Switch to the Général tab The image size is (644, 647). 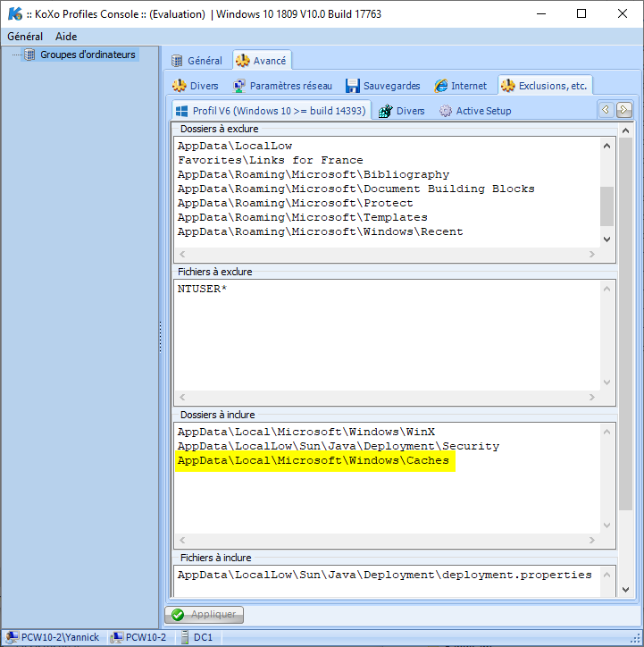tap(197, 61)
